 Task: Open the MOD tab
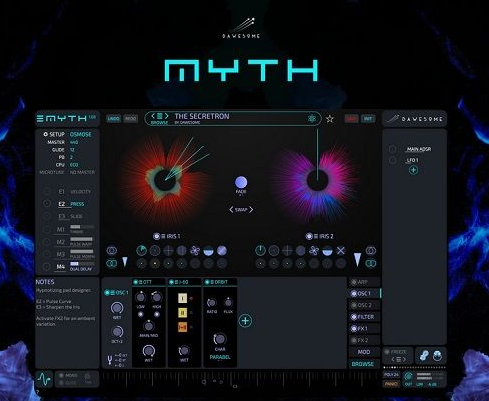click(364, 352)
